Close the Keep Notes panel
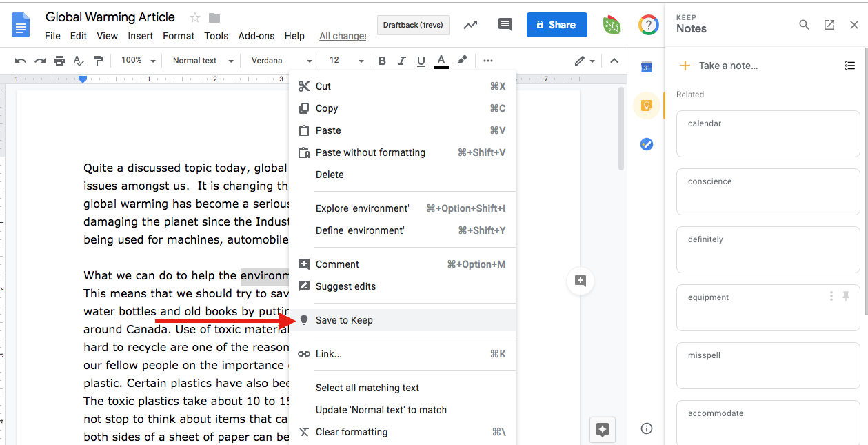This screenshot has height=445, width=868. [854, 25]
